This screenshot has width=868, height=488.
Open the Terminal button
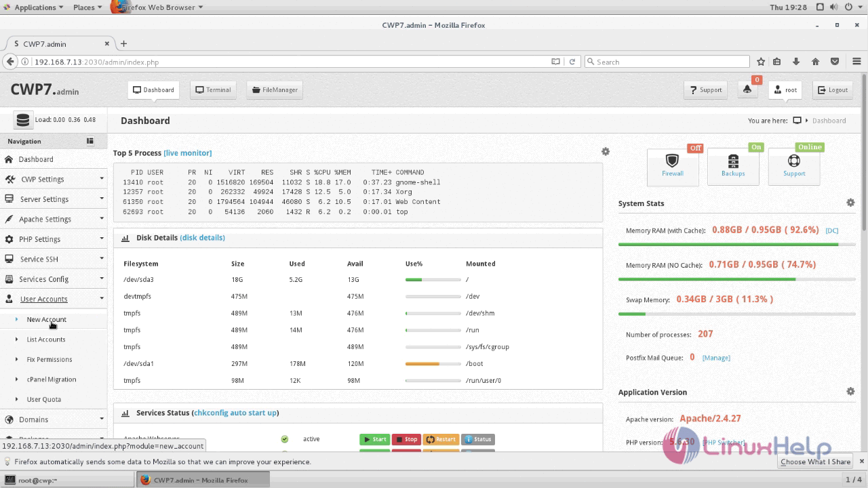pyautogui.click(x=213, y=89)
